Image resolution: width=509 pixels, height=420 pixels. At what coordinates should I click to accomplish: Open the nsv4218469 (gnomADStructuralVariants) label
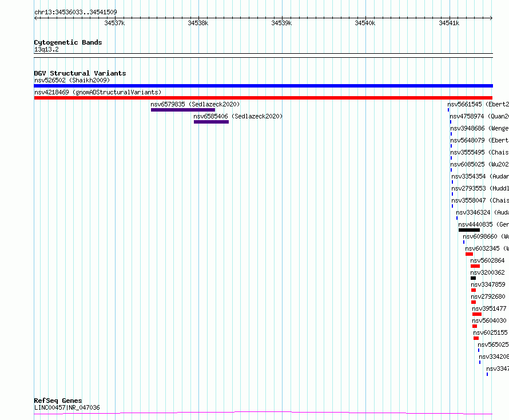pyautogui.click(x=98, y=92)
